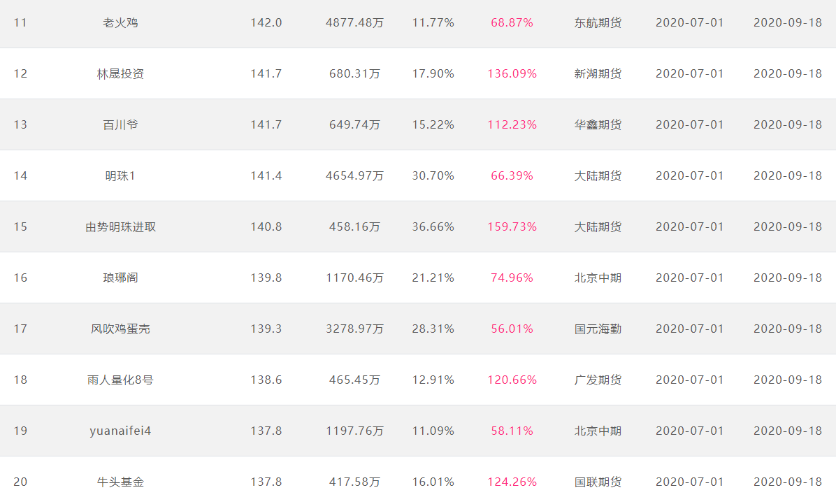Click 东航期货 broker in row 11

coord(598,23)
